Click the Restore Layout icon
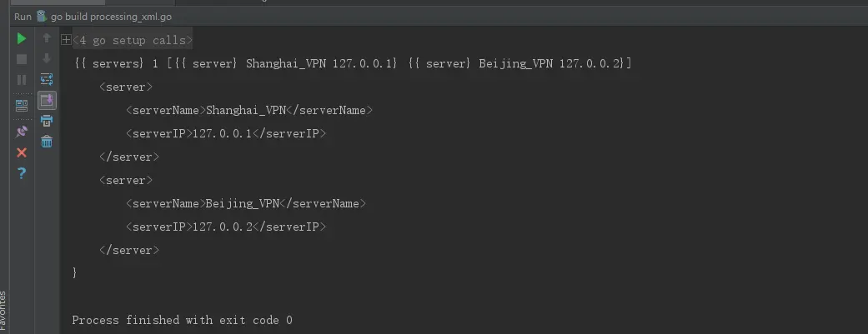This screenshot has width=868, height=334. click(x=22, y=106)
